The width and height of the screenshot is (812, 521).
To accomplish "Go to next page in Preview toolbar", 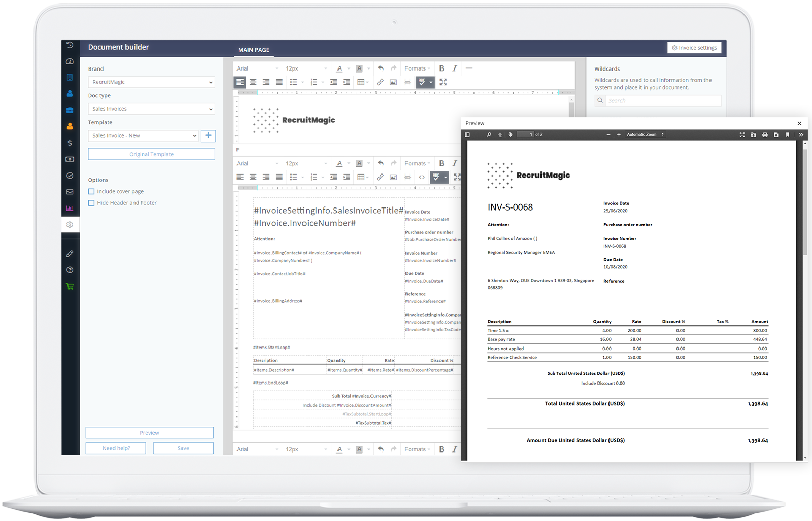I will tap(511, 135).
